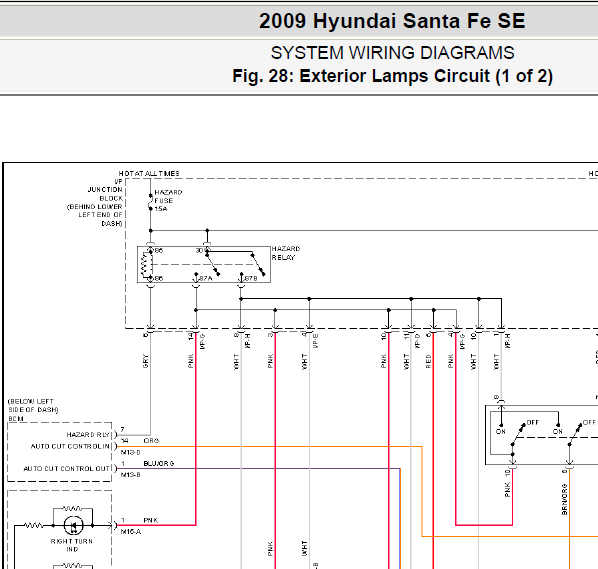
Task: Click the right turn indicator LED symbol
Action: click(73, 526)
